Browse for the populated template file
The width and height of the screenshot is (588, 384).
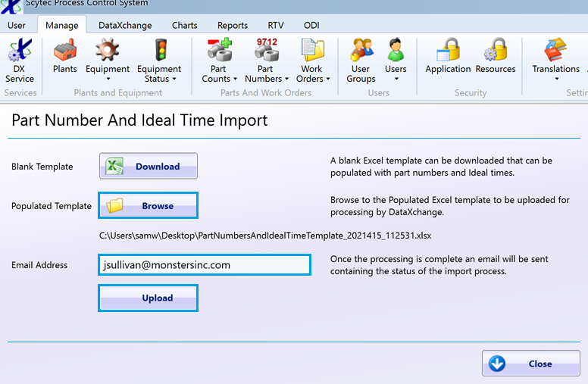tap(148, 205)
